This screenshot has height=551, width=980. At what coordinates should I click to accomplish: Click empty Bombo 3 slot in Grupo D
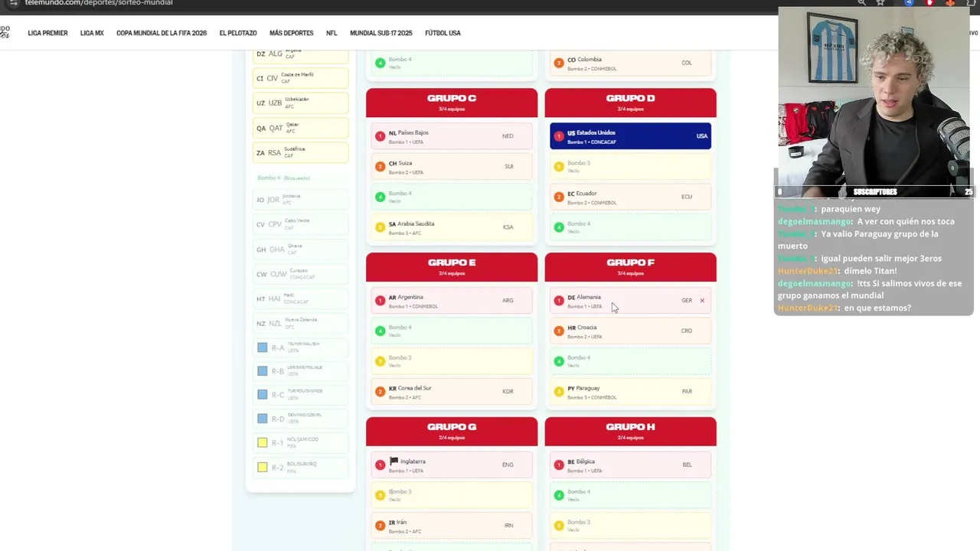630,167
